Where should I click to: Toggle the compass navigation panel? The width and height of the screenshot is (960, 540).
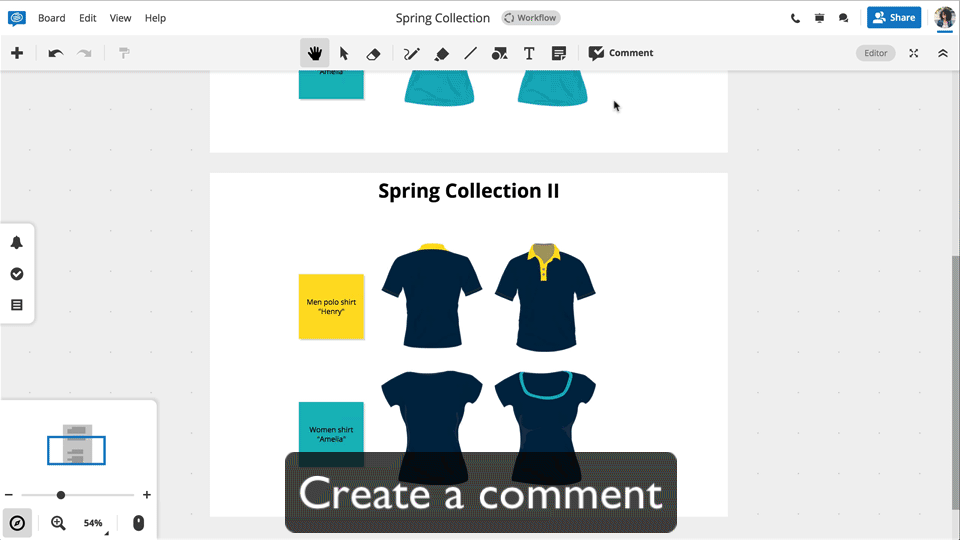point(17,523)
